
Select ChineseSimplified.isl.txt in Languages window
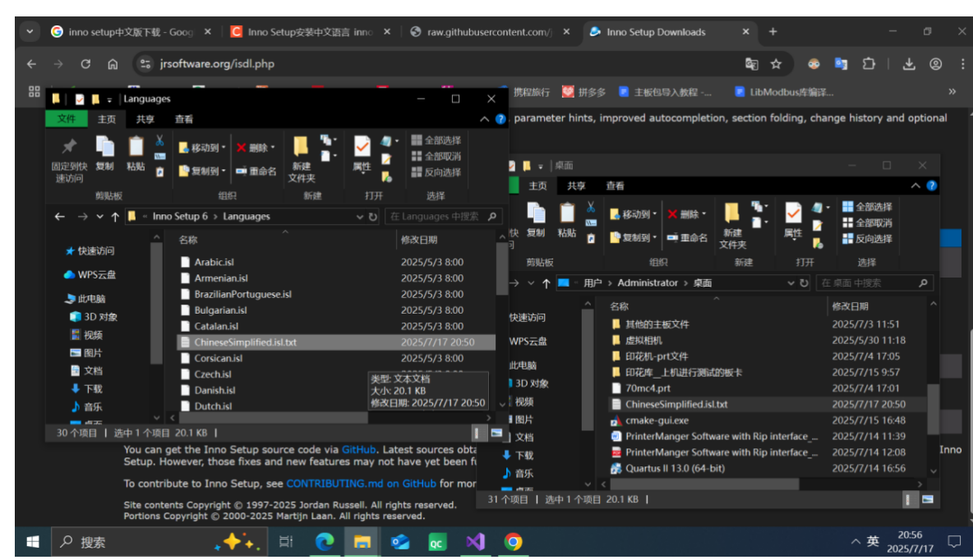tap(336, 342)
